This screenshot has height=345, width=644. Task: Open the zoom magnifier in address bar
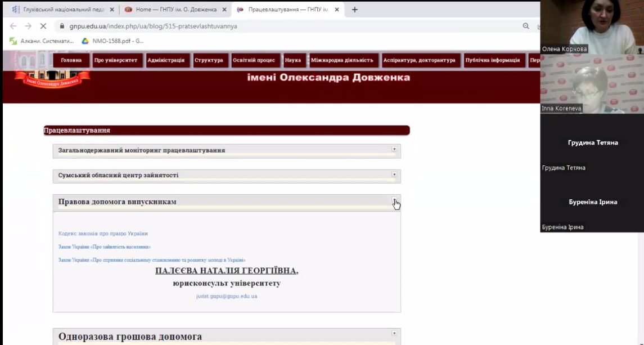[x=526, y=26]
